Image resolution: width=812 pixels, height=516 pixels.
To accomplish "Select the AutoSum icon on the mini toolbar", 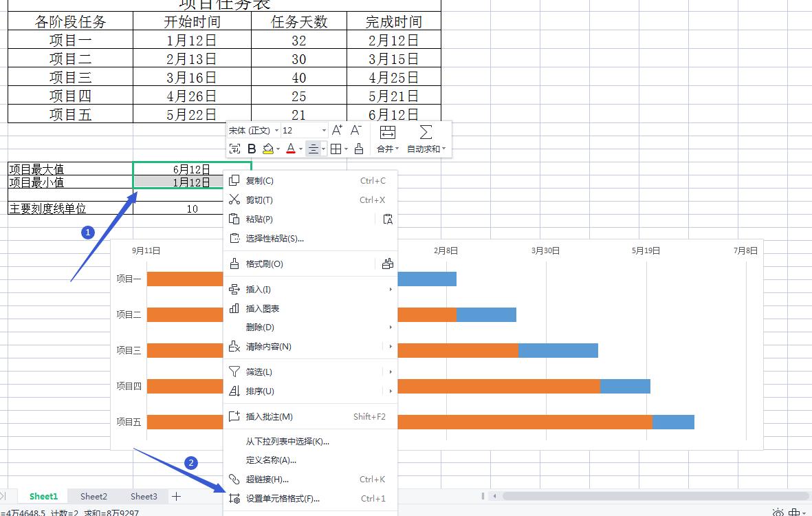I will (425, 131).
